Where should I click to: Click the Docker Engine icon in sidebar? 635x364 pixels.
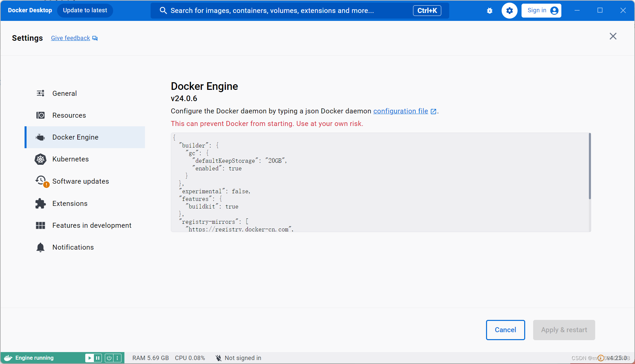click(40, 137)
